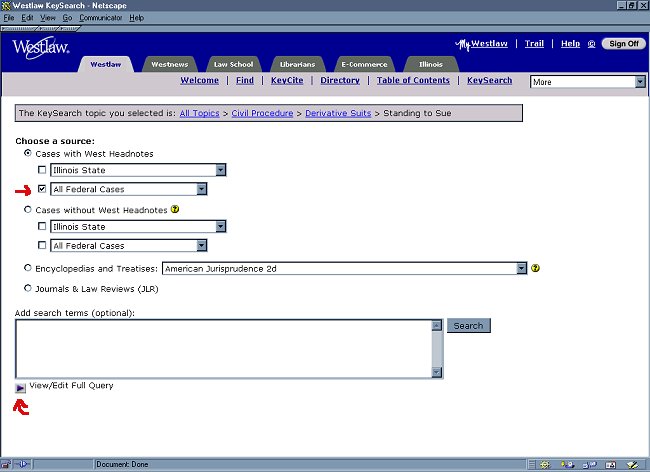The image size is (650, 472).
Task: Open American Jurisprudence 2d dropdown
Action: [x=344, y=269]
